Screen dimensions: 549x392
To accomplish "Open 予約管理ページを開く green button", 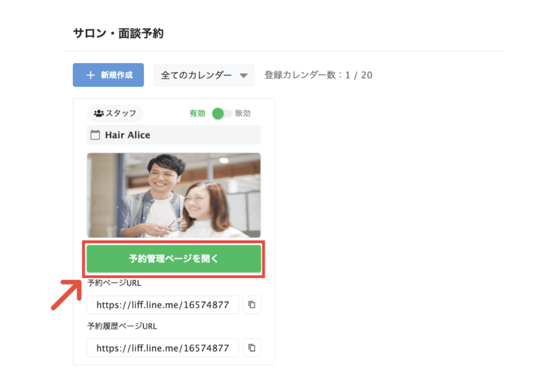I will tap(174, 259).
